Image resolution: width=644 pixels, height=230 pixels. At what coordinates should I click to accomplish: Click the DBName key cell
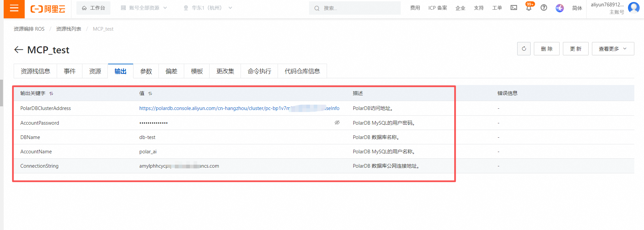coord(30,137)
